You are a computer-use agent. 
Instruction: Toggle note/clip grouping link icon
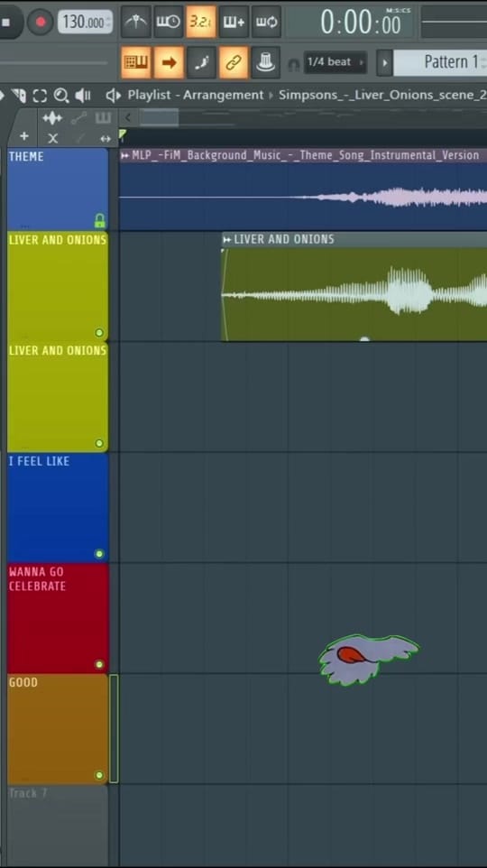pyautogui.click(x=234, y=62)
